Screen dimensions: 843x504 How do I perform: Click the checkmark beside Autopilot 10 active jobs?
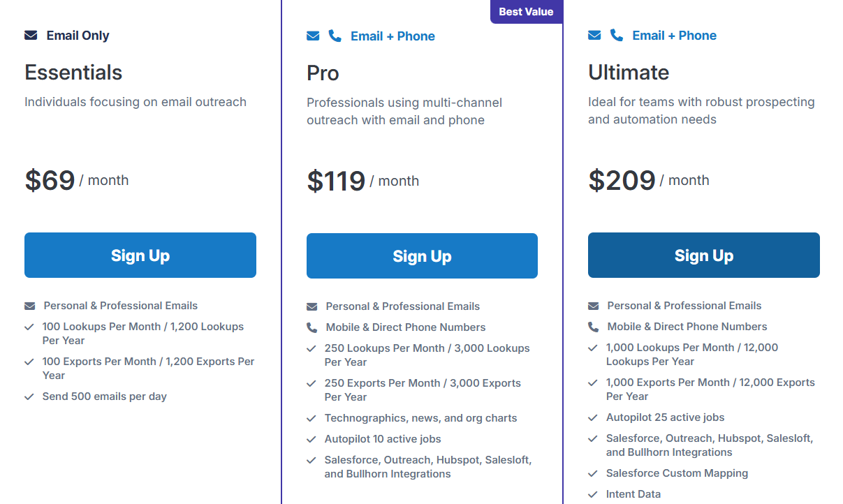click(311, 439)
